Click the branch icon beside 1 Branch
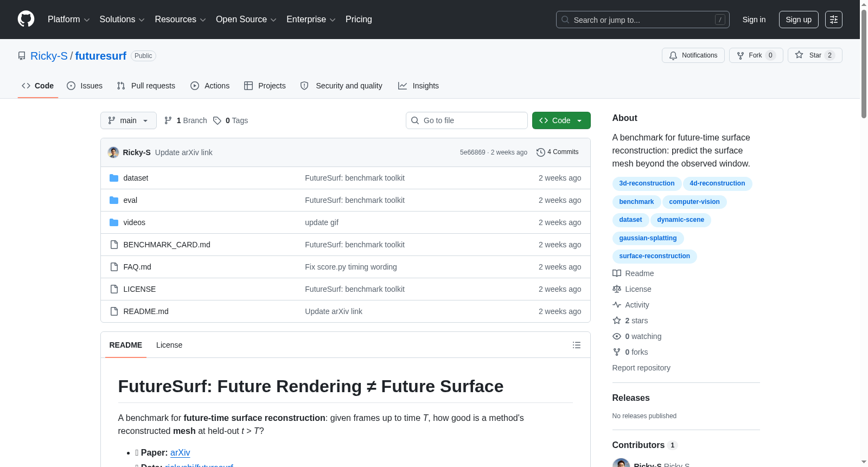 pyautogui.click(x=168, y=120)
